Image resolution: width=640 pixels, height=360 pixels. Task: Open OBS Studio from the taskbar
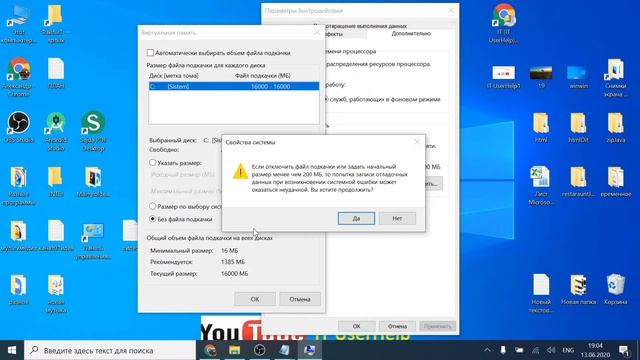(259, 350)
